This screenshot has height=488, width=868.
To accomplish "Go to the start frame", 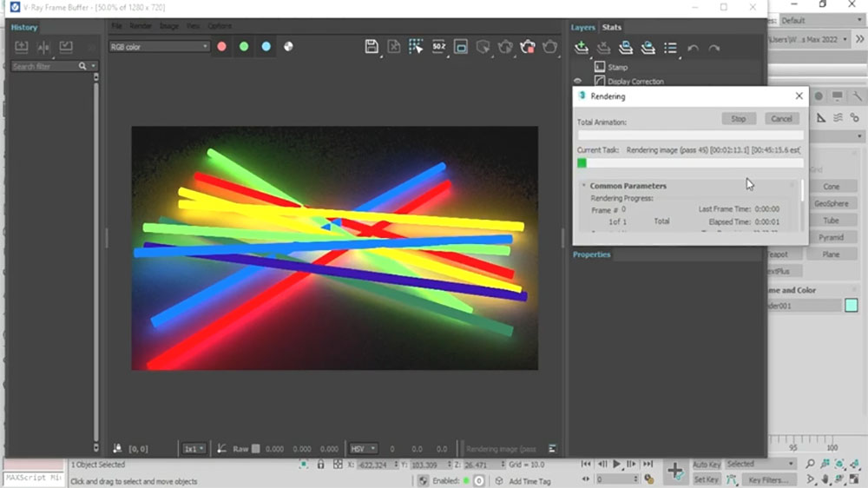I will [x=586, y=465].
